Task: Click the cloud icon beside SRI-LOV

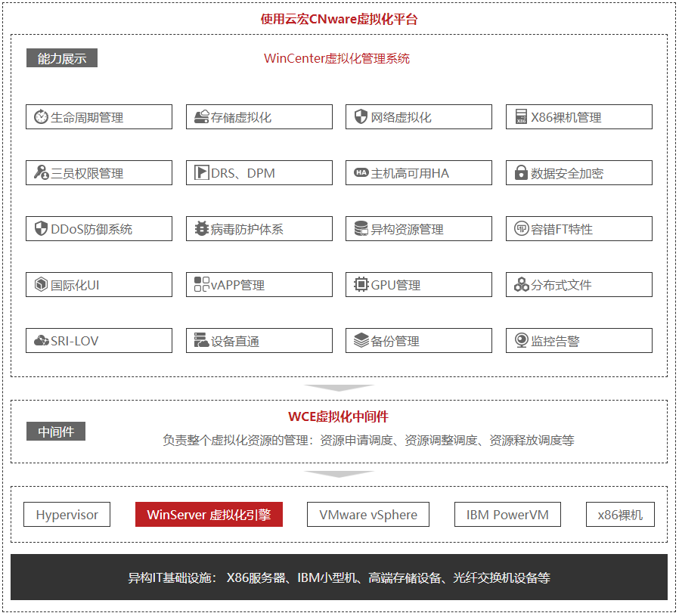Action: 42,341
